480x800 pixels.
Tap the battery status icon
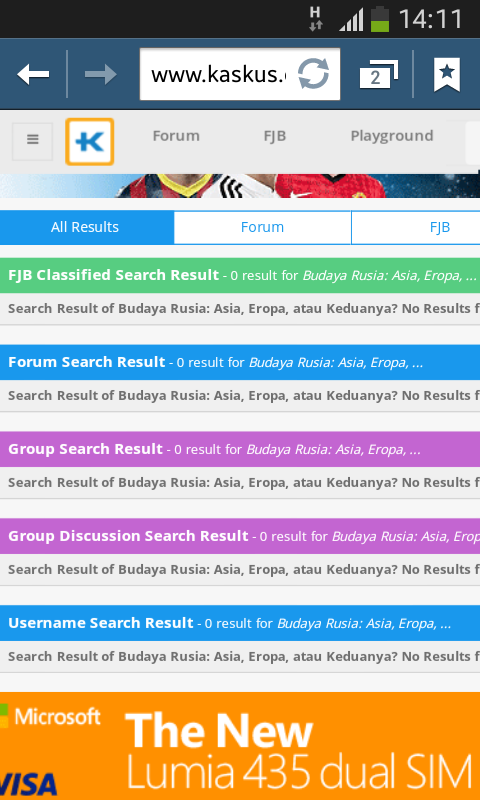[380, 19]
